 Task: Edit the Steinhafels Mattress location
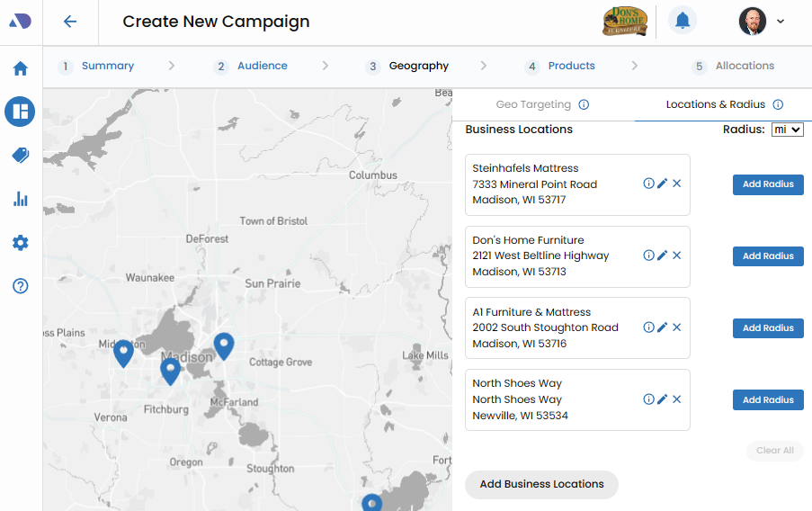click(x=663, y=184)
